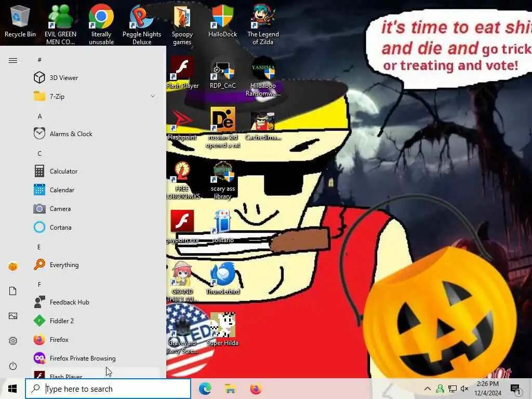Launch Alarms & Clock from app list
Image resolution: width=532 pixels, height=399 pixels.
pyautogui.click(x=96, y=134)
